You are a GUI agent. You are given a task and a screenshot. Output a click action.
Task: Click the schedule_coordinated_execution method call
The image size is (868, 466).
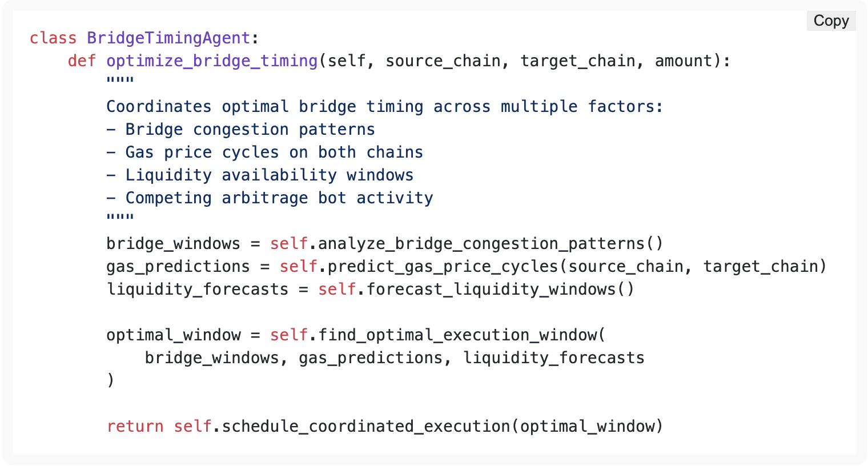pyautogui.click(x=365, y=427)
